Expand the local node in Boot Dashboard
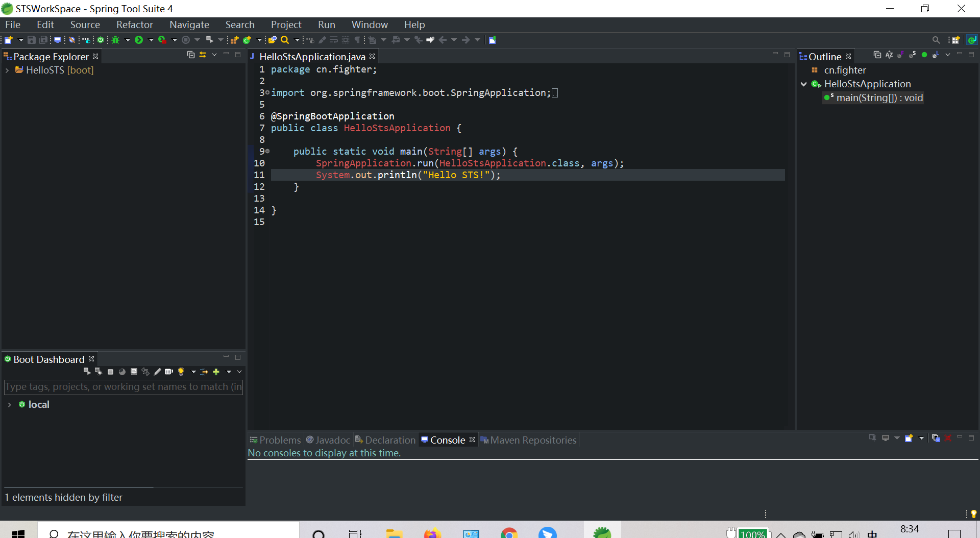This screenshot has width=980, height=538. [9, 405]
